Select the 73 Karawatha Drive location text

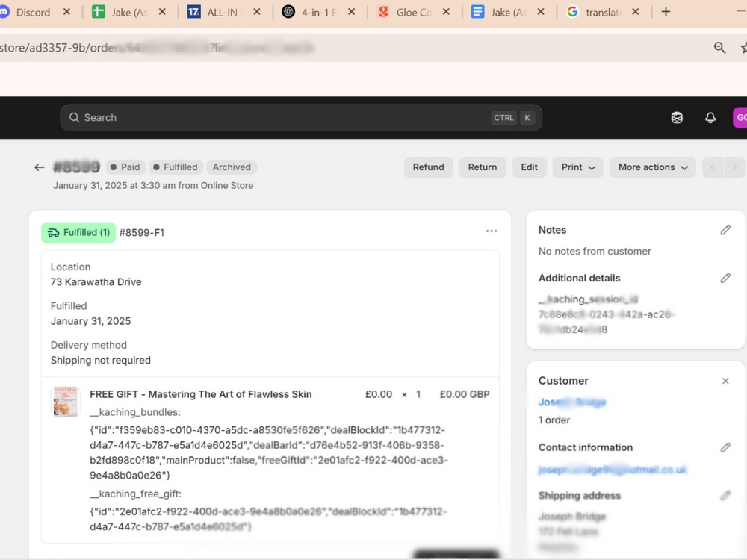pos(96,282)
